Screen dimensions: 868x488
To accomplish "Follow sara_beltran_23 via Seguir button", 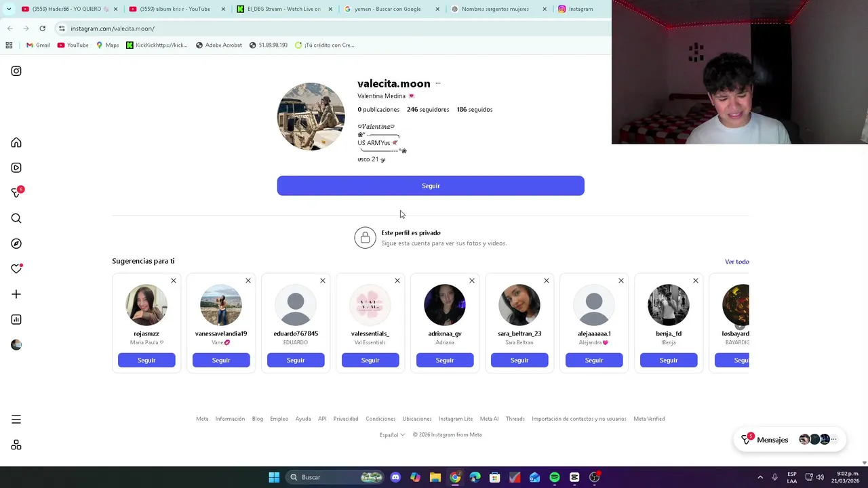I will pos(519,361).
